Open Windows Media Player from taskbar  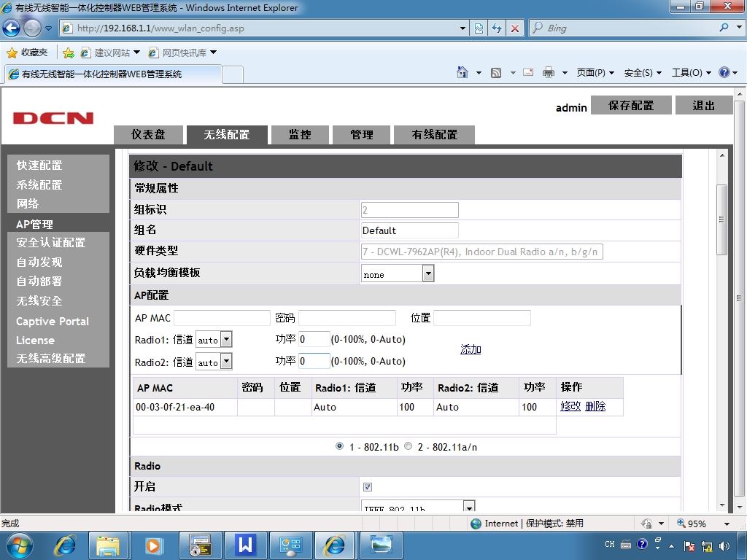(x=153, y=545)
